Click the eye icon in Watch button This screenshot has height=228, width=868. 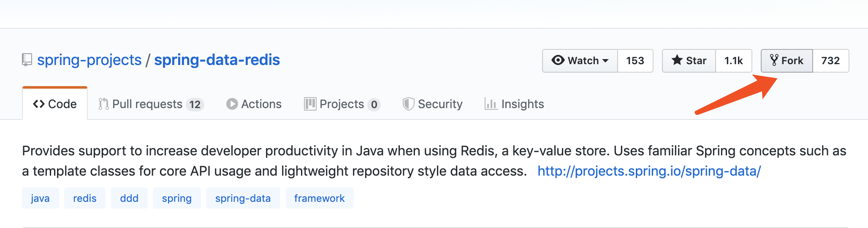point(558,60)
